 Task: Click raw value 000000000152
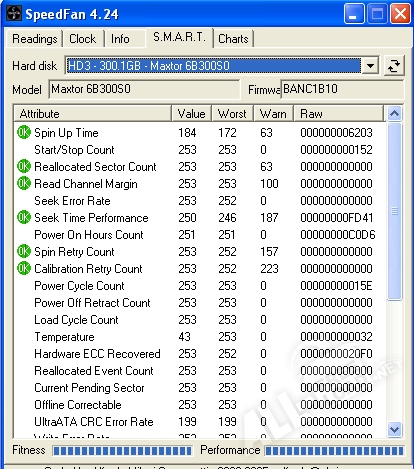[336, 149]
